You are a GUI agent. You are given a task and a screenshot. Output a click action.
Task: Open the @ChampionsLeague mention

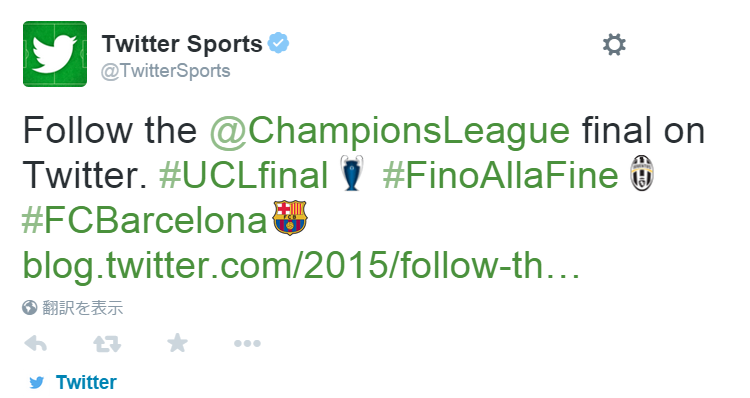[x=390, y=130]
